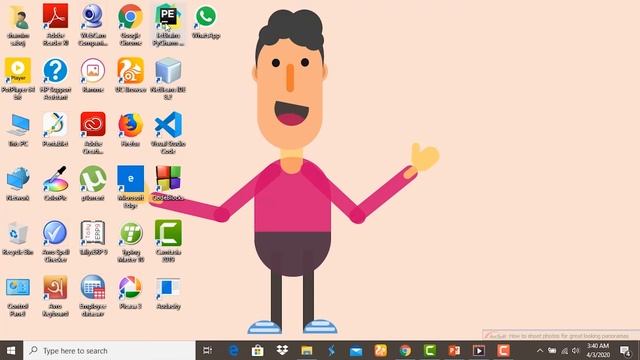Select the JetBrains PyCharm Edu shortcut
Viewport: 640px width, 360px height.
coord(168,17)
